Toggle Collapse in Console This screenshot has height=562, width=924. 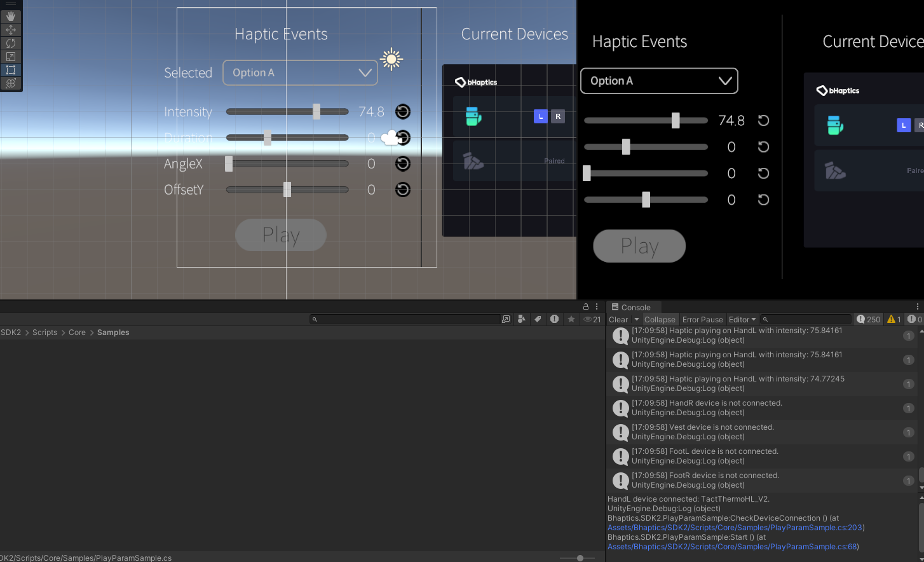pos(660,320)
